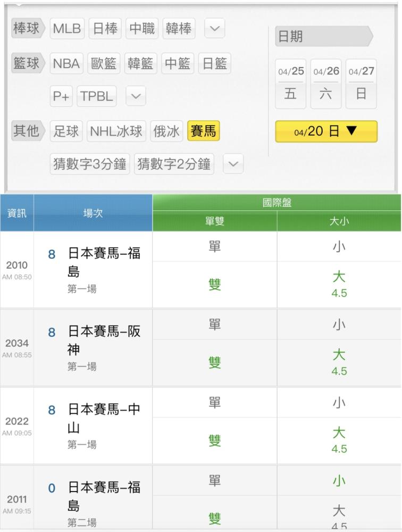Expand more options after 猜數字2分鐘
The width and height of the screenshot is (402, 532).
click(x=233, y=164)
